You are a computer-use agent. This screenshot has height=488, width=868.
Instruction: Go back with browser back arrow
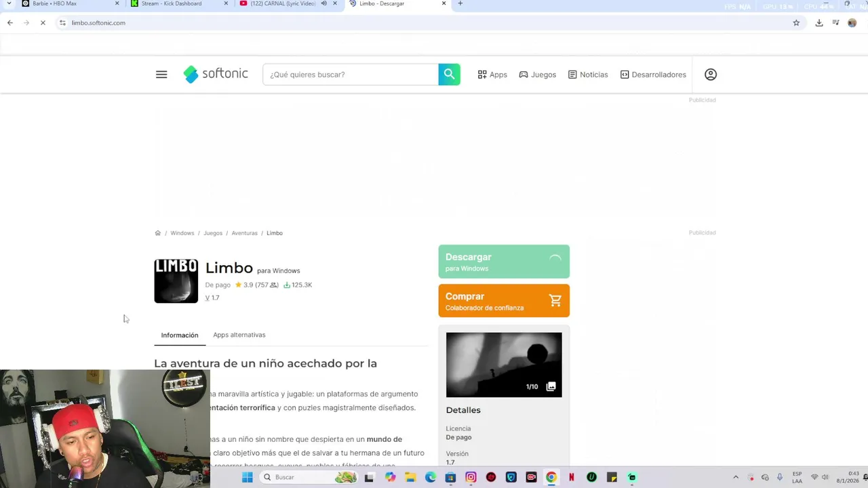[x=10, y=23]
